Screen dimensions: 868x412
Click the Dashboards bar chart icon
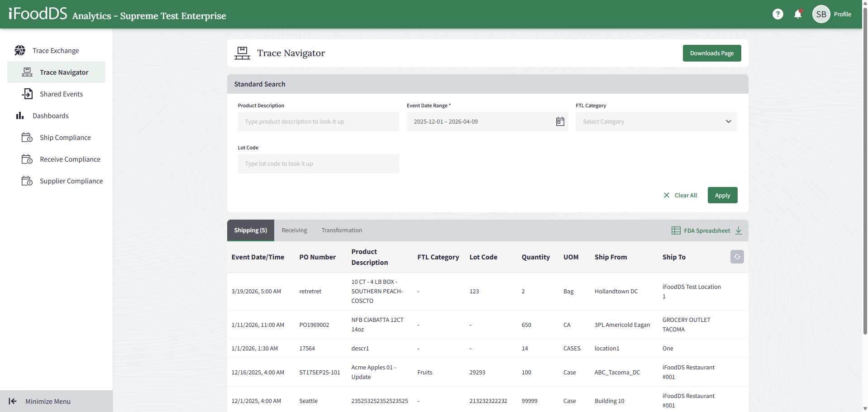20,116
